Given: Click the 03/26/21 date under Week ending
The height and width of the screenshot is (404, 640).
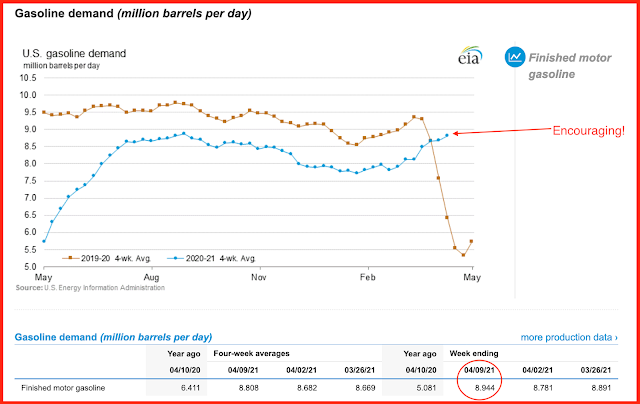Looking at the screenshot, I should (x=596, y=370).
